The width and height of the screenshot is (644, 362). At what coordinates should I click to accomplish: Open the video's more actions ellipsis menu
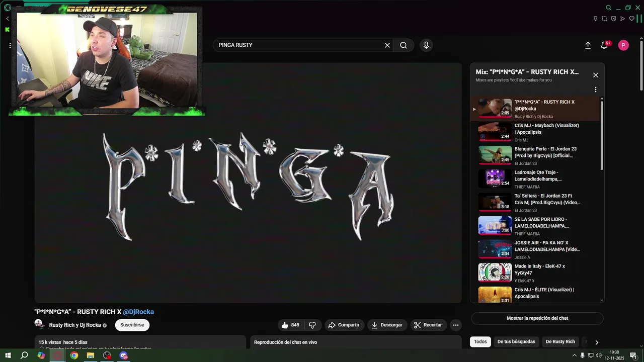tap(456, 325)
